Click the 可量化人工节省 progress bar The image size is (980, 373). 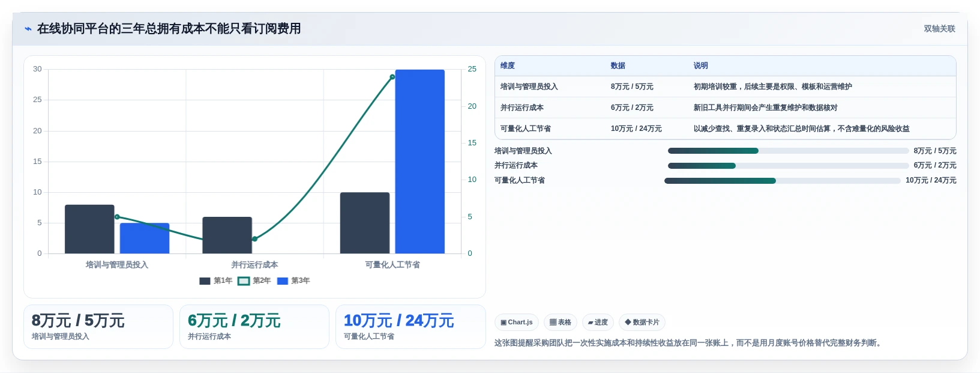783,181
